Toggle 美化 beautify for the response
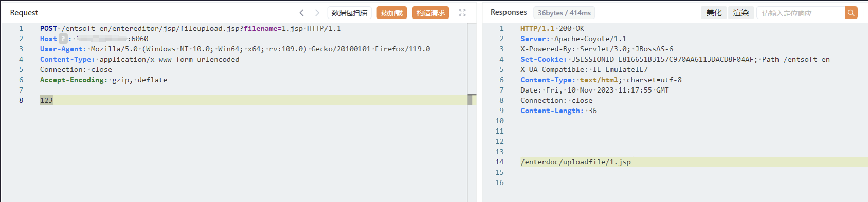 click(714, 13)
